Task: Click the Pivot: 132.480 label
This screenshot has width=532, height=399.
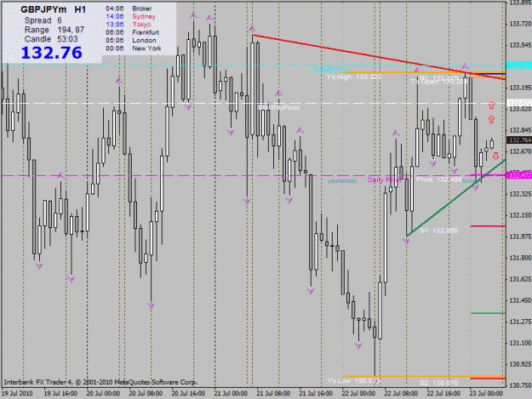Action: (x=439, y=180)
